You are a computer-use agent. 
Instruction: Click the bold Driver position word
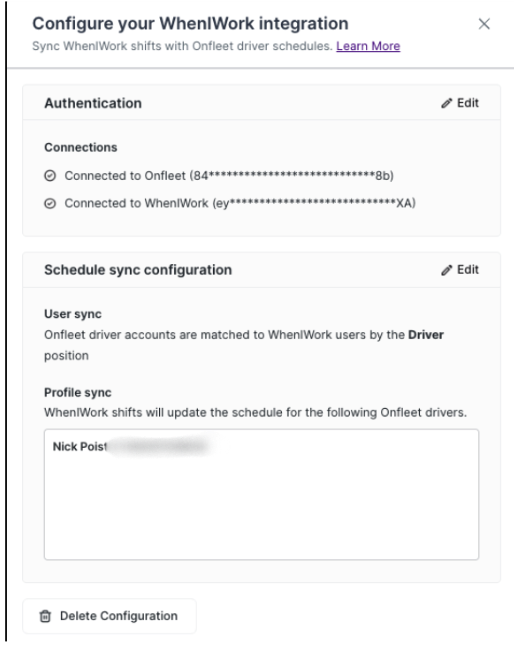[426, 335]
